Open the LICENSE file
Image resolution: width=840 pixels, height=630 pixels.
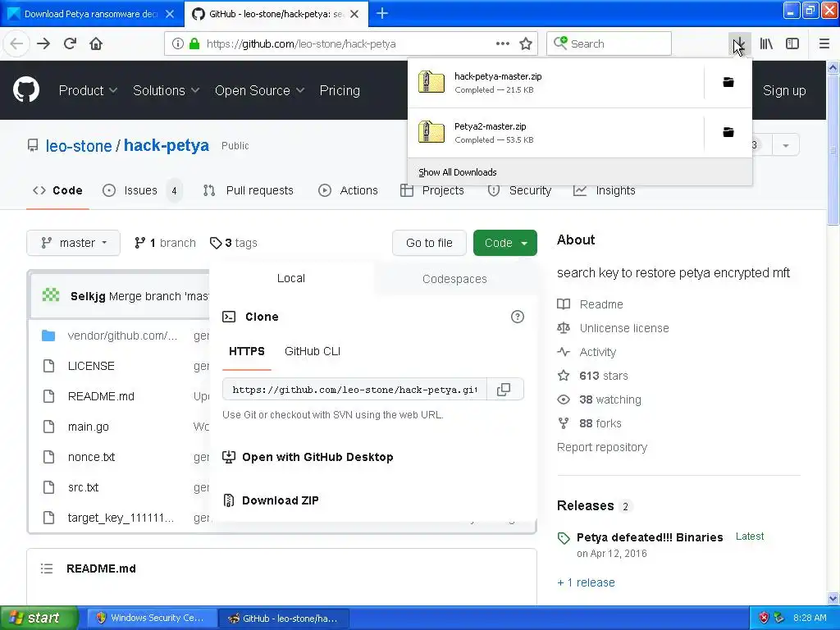coord(91,366)
